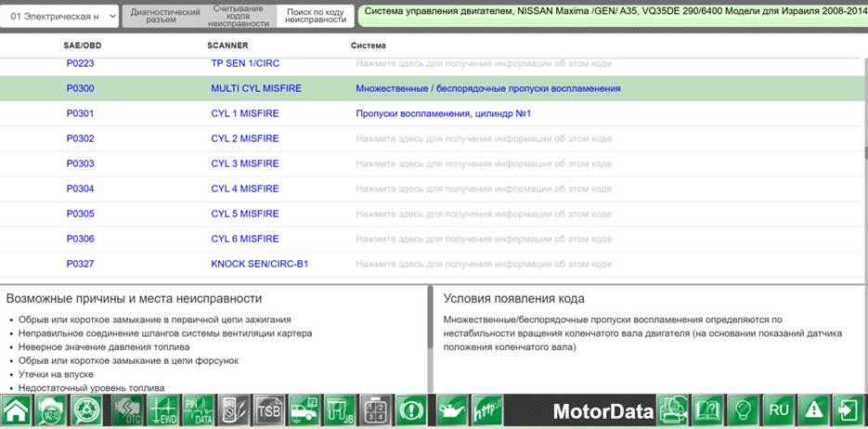868x429 pixels.
Task: Click info placeholder in P0327 row
Action: tap(484, 264)
